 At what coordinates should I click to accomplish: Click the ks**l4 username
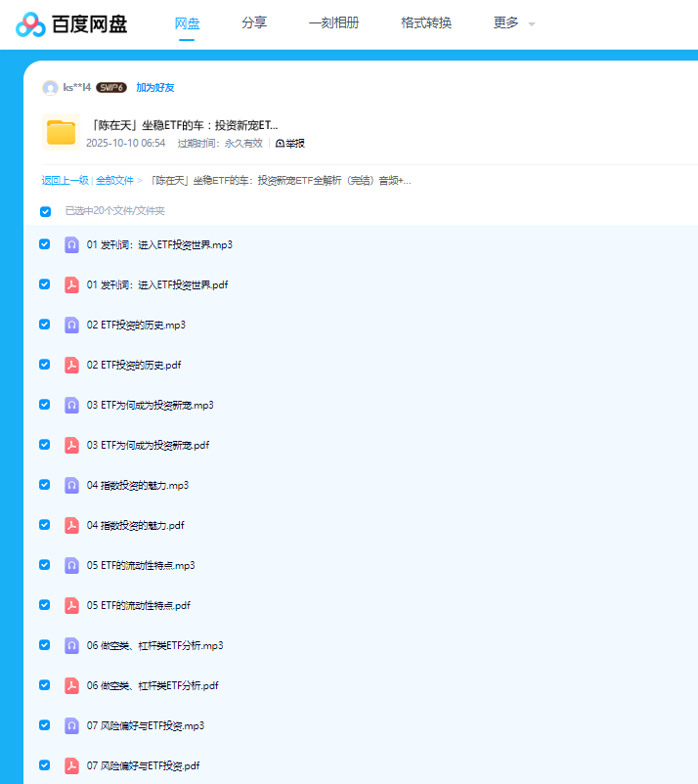pos(77,88)
